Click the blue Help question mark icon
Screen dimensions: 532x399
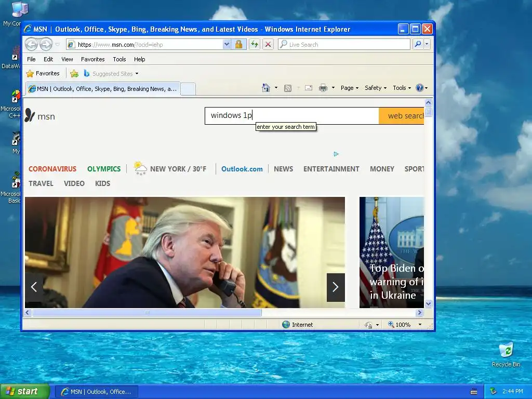click(x=420, y=88)
